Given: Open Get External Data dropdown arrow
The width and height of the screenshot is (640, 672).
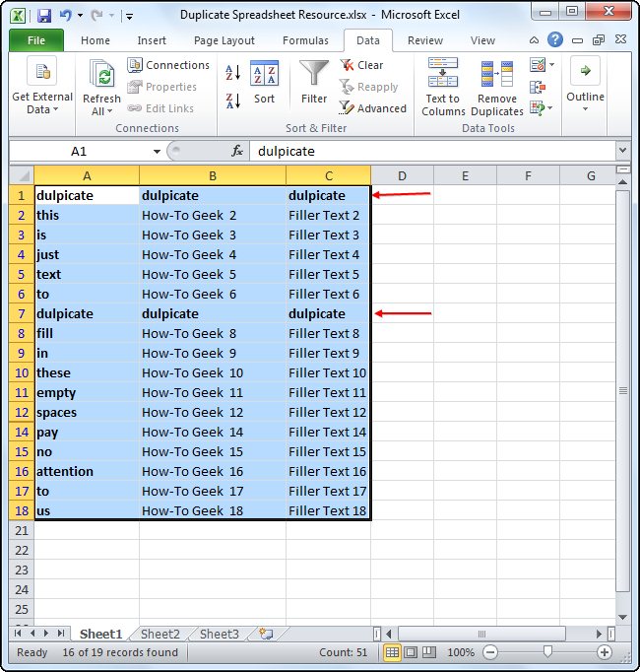Looking at the screenshot, I should pos(56,109).
